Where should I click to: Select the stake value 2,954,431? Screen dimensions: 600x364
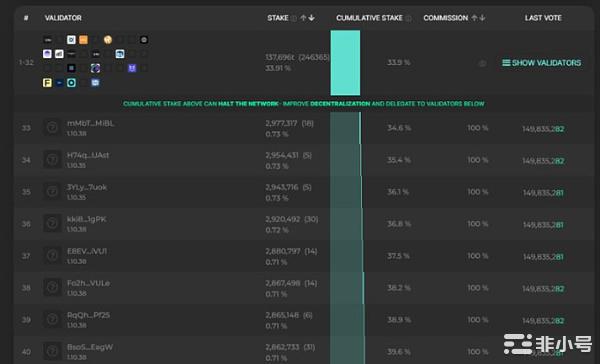coord(281,155)
